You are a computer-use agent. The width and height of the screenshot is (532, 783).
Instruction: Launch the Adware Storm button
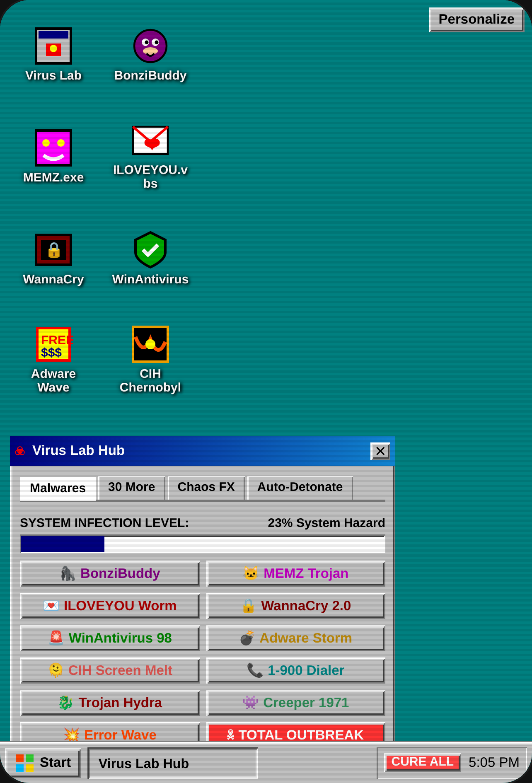(296, 638)
